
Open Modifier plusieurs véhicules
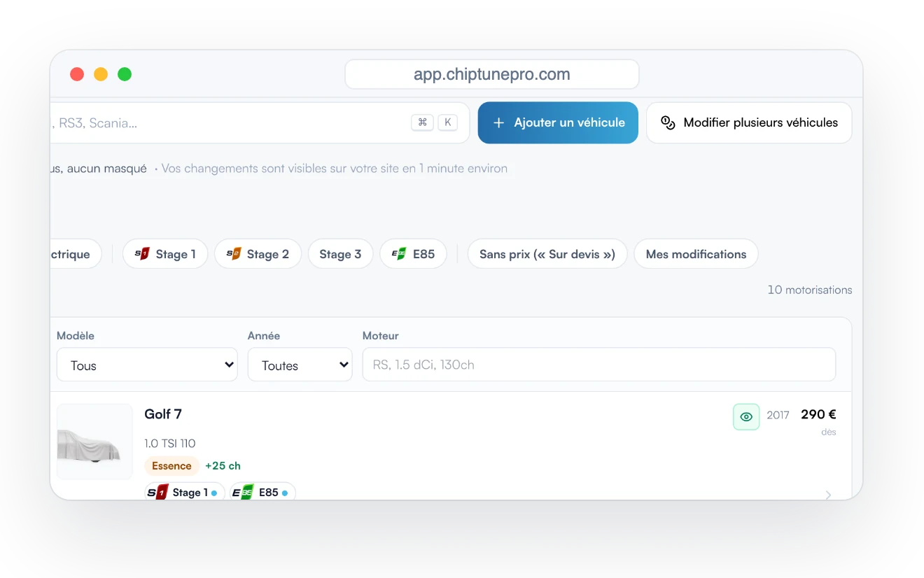click(749, 122)
